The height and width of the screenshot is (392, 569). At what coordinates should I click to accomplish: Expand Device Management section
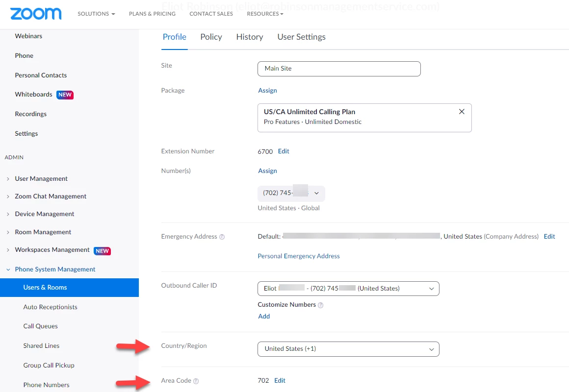[x=8, y=214]
